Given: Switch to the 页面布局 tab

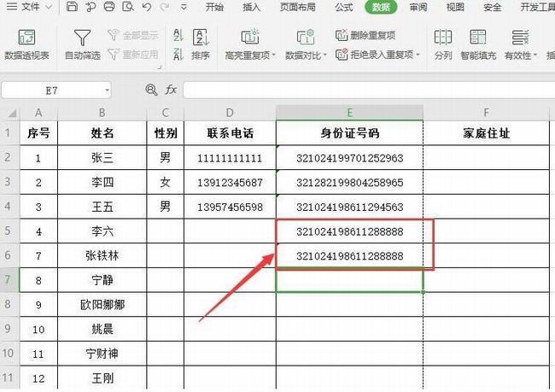Looking at the screenshot, I should click(x=298, y=7).
